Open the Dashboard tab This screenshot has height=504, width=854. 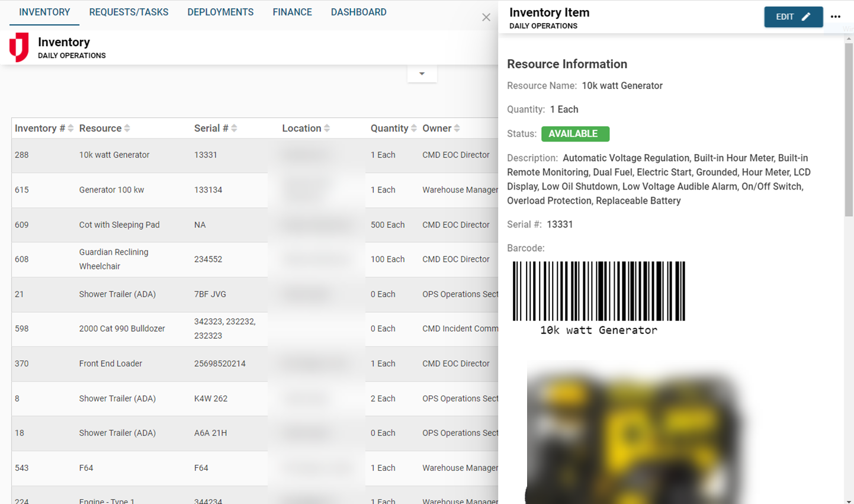(358, 12)
